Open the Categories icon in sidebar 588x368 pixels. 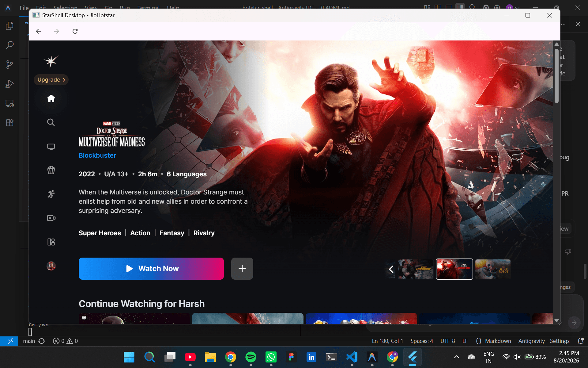pyautogui.click(x=51, y=242)
